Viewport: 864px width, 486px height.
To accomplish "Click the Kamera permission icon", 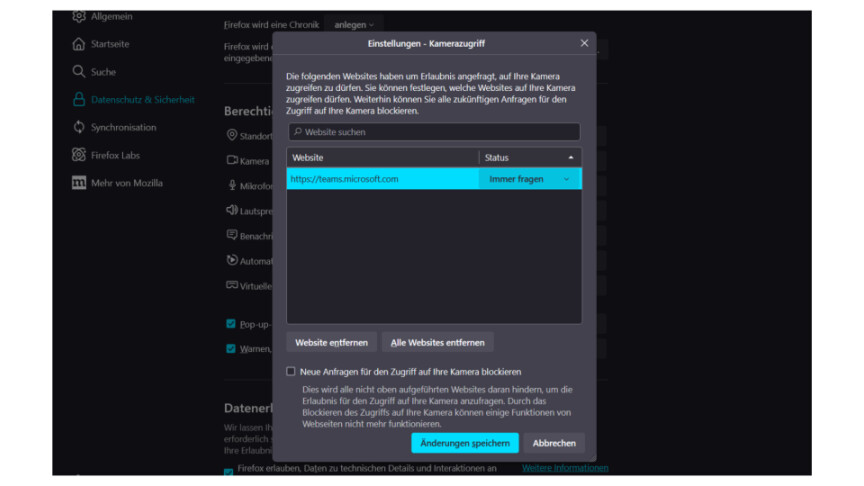I will pos(232,160).
